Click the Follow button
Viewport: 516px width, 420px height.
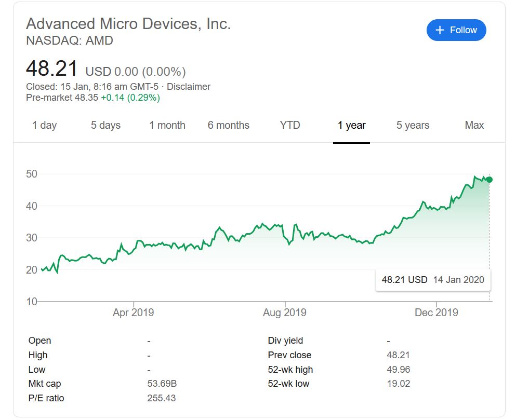[x=456, y=30]
